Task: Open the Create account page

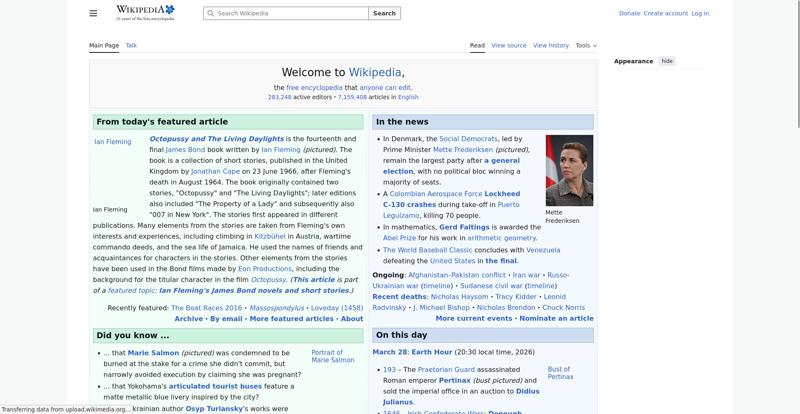Action: click(665, 14)
